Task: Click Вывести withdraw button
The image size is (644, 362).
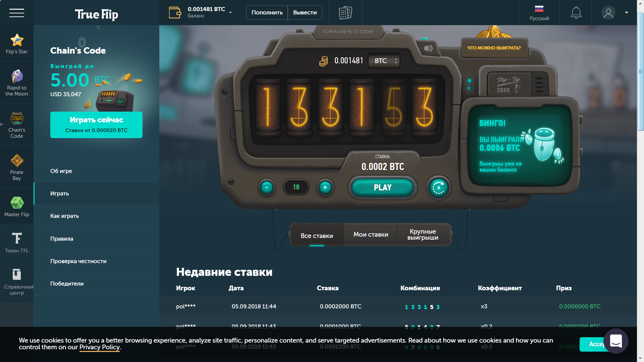Action: coord(305,12)
